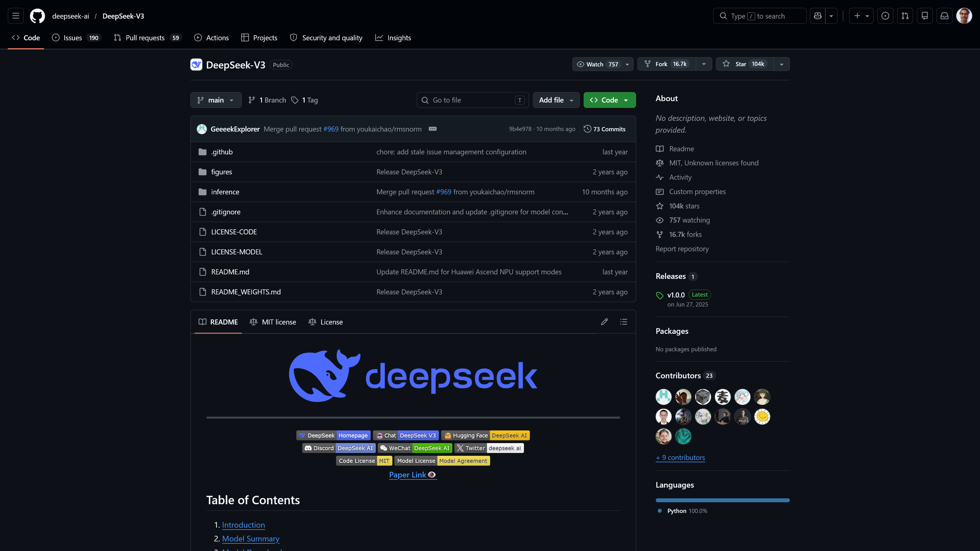980x551 pixels.
Task: Fork the repository with Fork button
Action: pyautogui.click(x=667, y=64)
